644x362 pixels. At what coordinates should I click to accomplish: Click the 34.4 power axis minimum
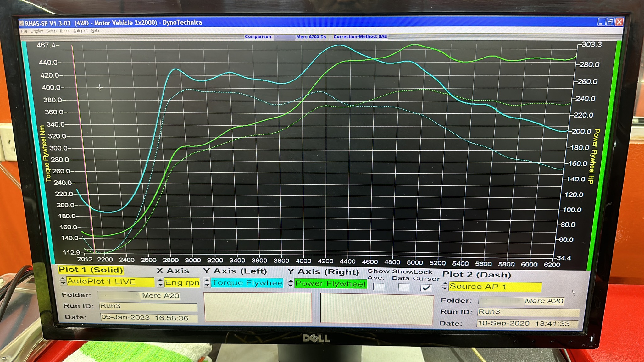click(x=563, y=258)
